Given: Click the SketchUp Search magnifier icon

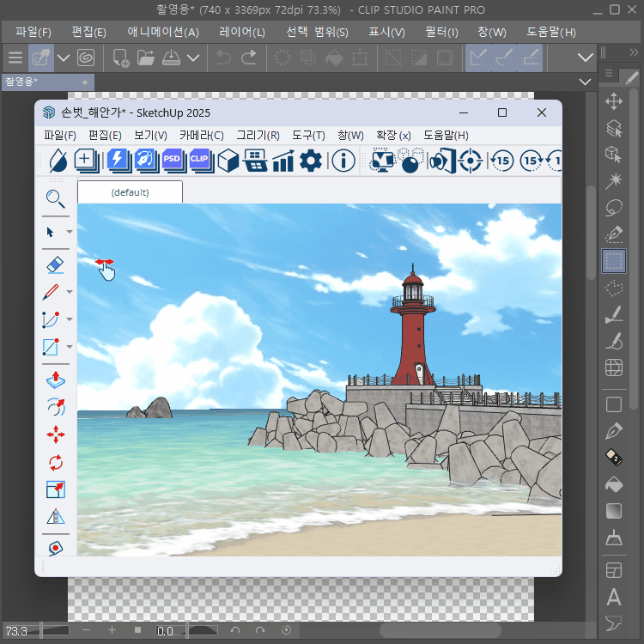Looking at the screenshot, I should click(x=55, y=200).
